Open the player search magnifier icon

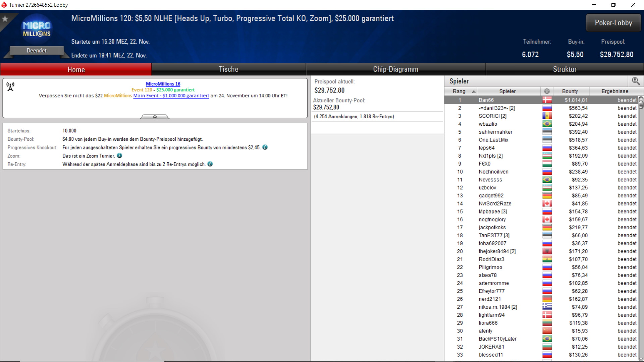[x=635, y=81]
